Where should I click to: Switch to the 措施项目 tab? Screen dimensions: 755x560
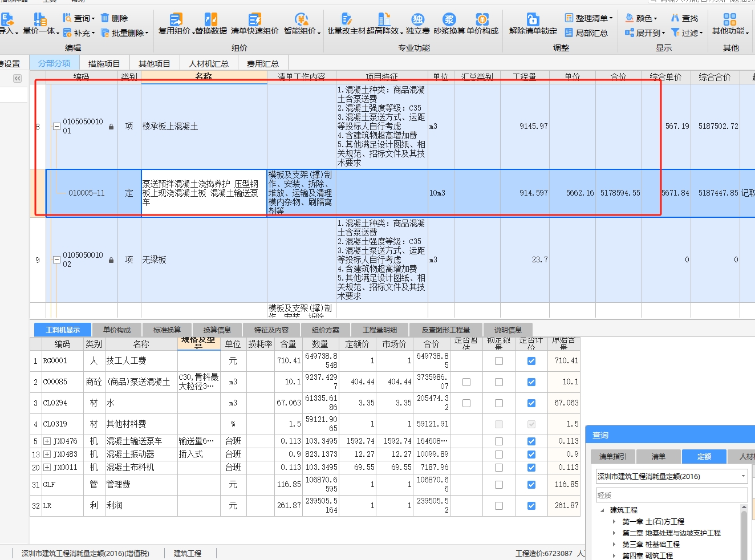point(104,64)
